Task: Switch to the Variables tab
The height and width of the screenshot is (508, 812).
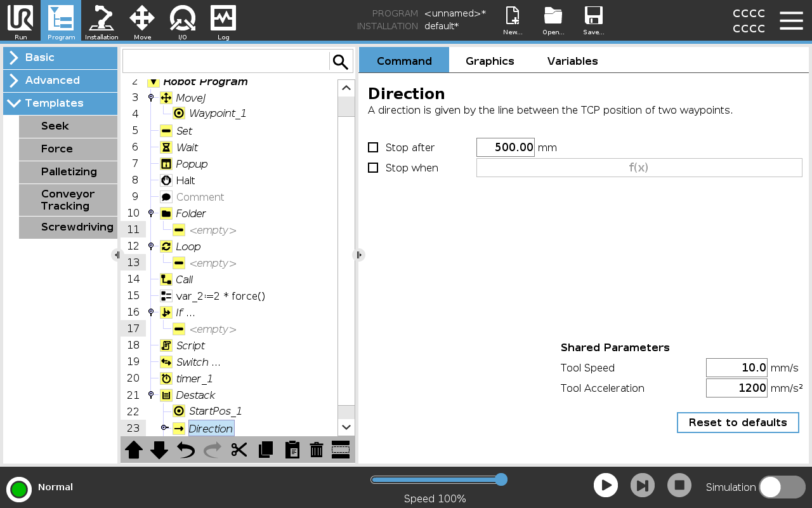Action: (572, 61)
